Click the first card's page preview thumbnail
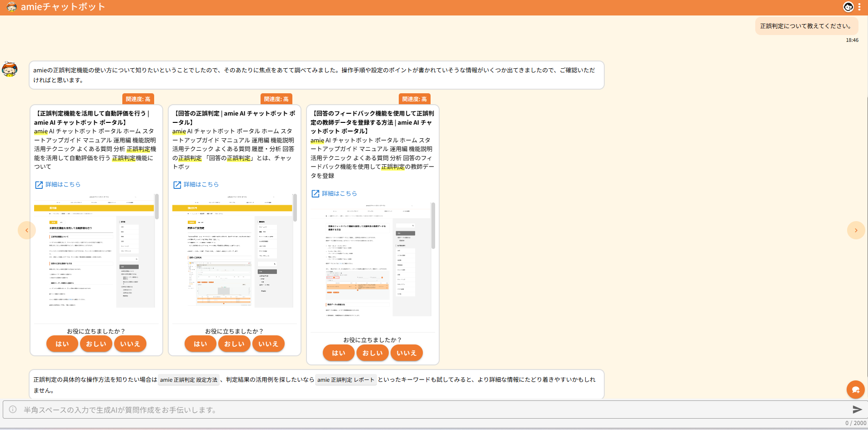 tap(94, 255)
